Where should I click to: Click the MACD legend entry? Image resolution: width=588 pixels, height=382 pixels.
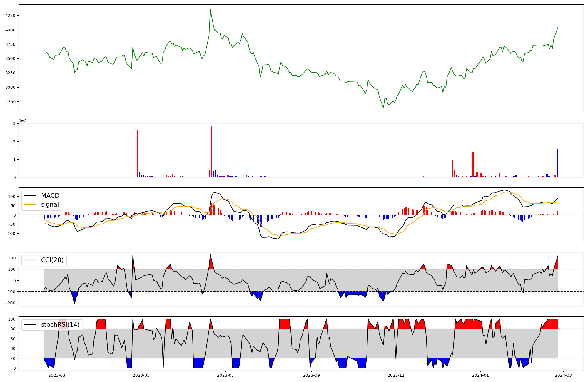point(50,196)
